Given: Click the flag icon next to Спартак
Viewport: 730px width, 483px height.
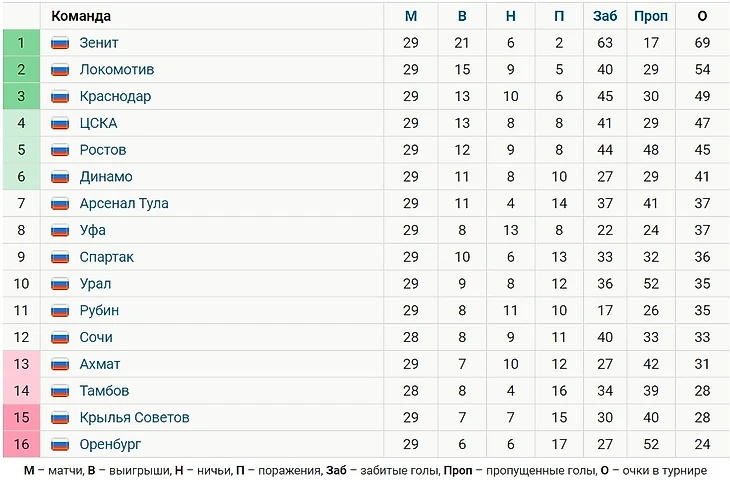Looking at the screenshot, I should 60,257.
